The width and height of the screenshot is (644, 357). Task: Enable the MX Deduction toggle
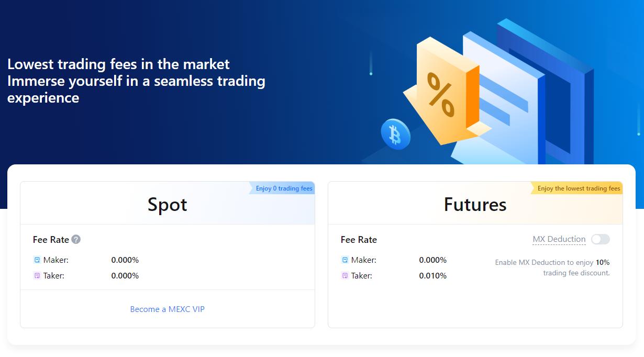(x=600, y=239)
